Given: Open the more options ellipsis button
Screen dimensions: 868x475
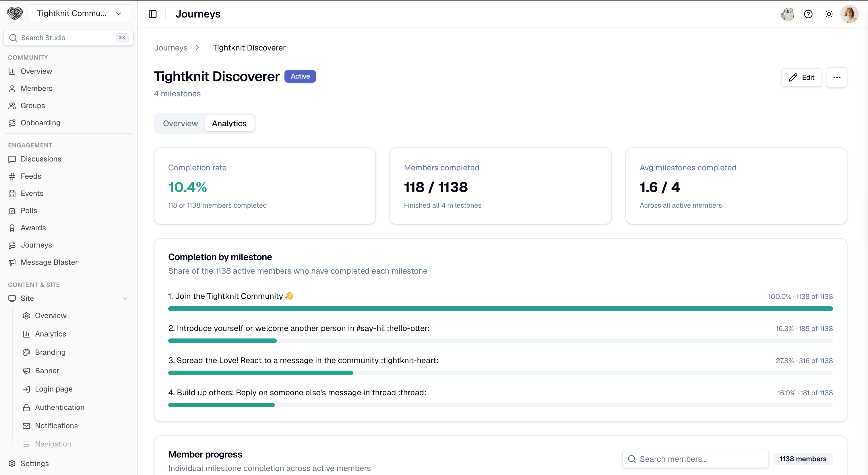Looking at the screenshot, I should (837, 77).
